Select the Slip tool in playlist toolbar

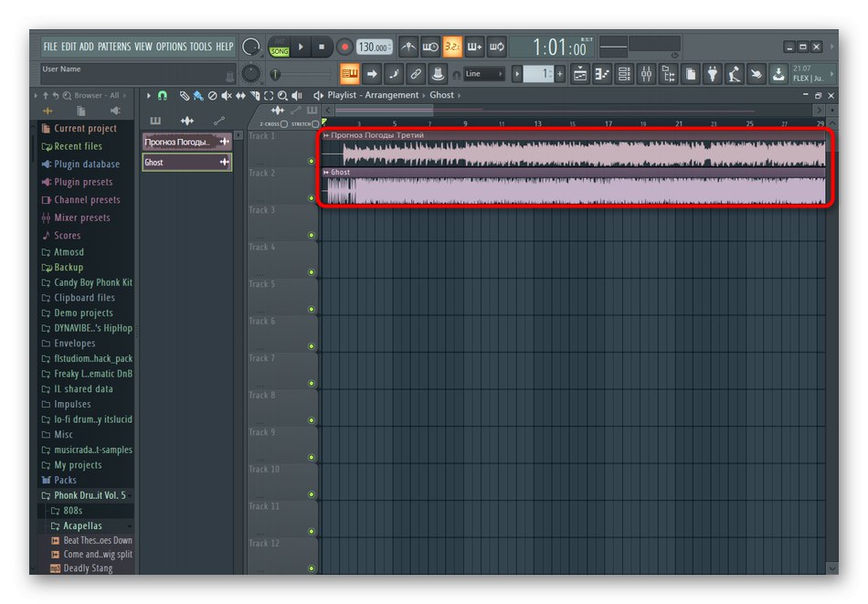241,95
